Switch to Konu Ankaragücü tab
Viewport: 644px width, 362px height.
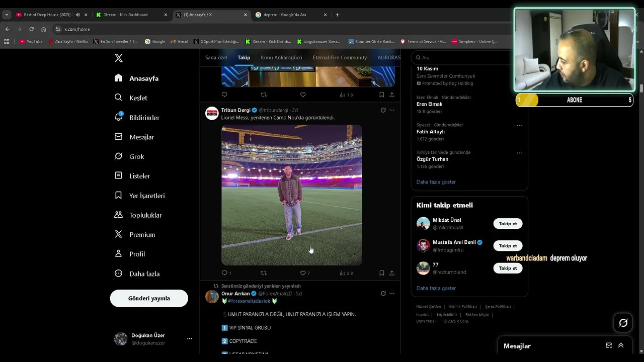point(281,58)
